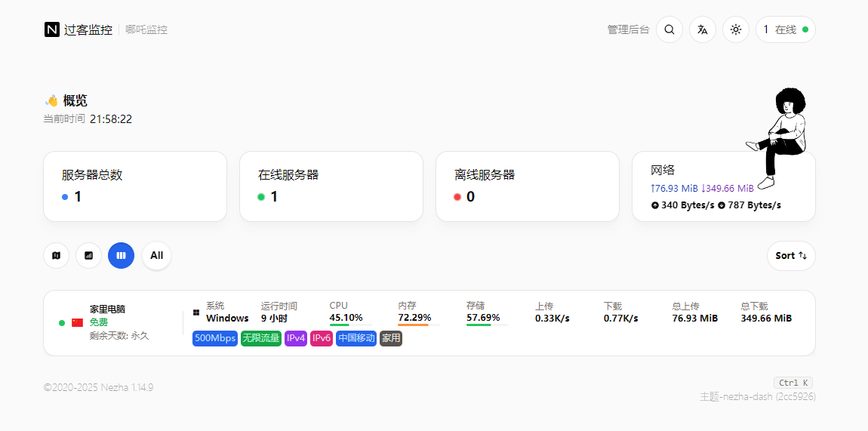Open 管理后台 admin dashboard link
The image size is (868, 431).
click(x=627, y=29)
